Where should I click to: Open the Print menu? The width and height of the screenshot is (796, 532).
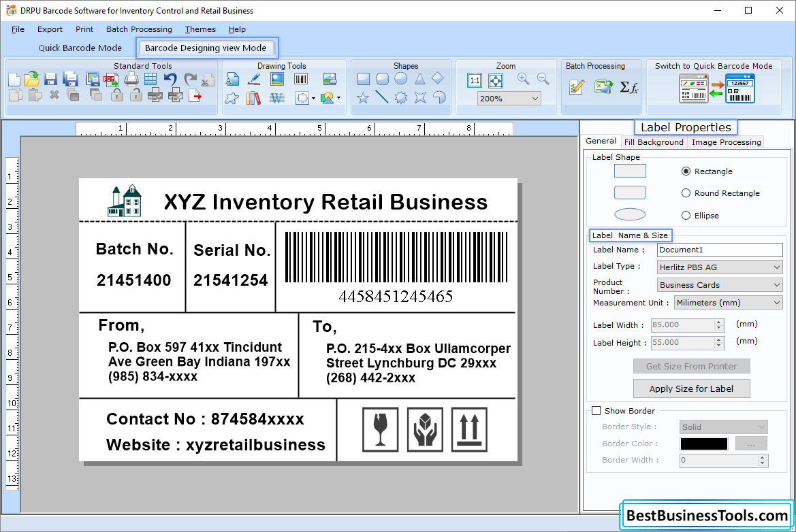click(84, 29)
